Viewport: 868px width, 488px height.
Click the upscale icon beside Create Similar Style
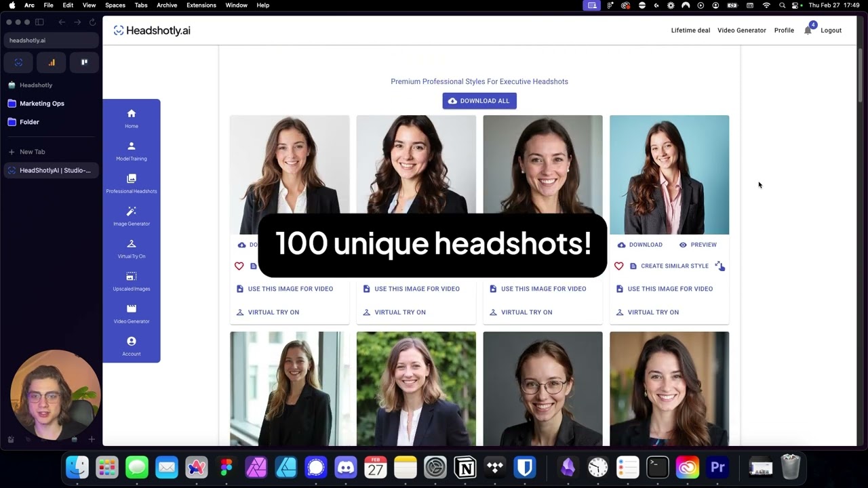(x=719, y=266)
